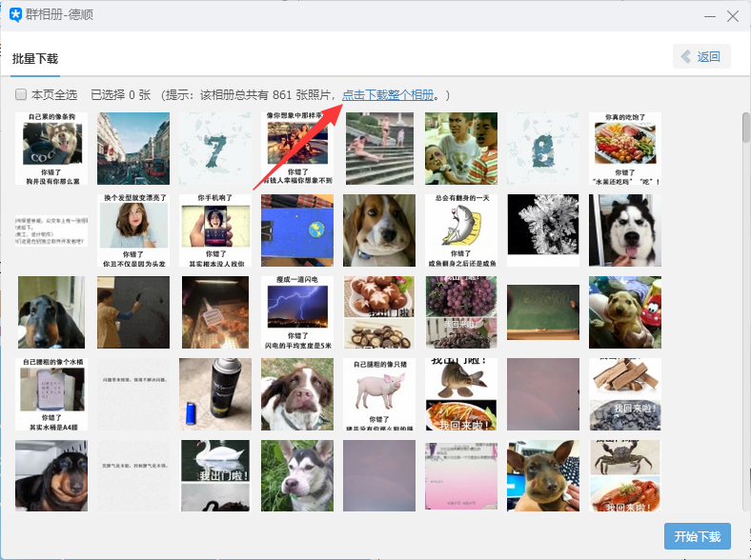Click the vertical scrollbar thumb of the photo grid

point(745,128)
